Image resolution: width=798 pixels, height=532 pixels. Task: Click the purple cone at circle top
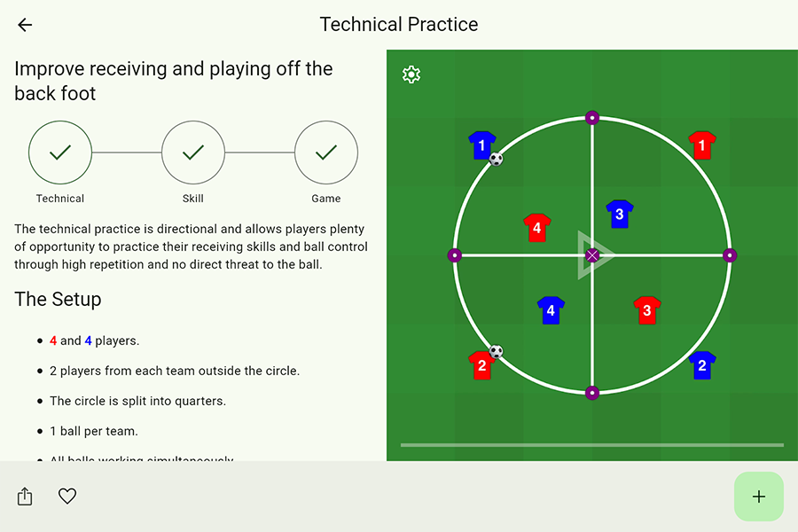[592, 117]
